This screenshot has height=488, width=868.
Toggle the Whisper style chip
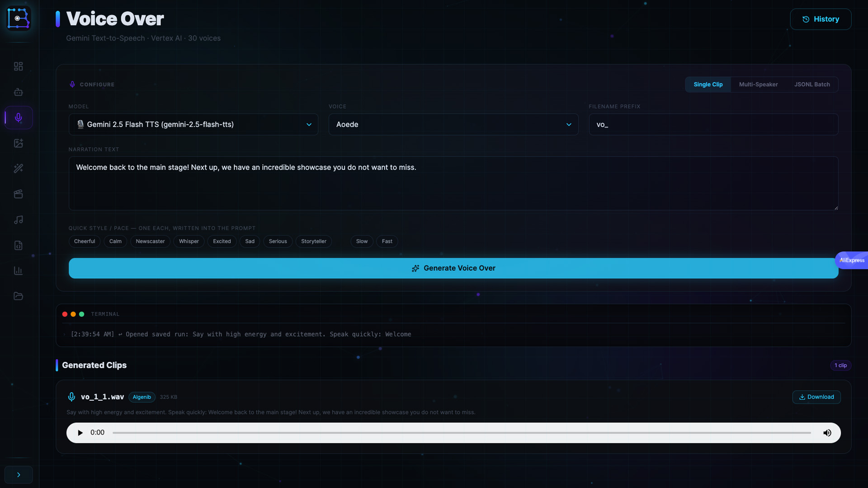click(x=189, y=241)
